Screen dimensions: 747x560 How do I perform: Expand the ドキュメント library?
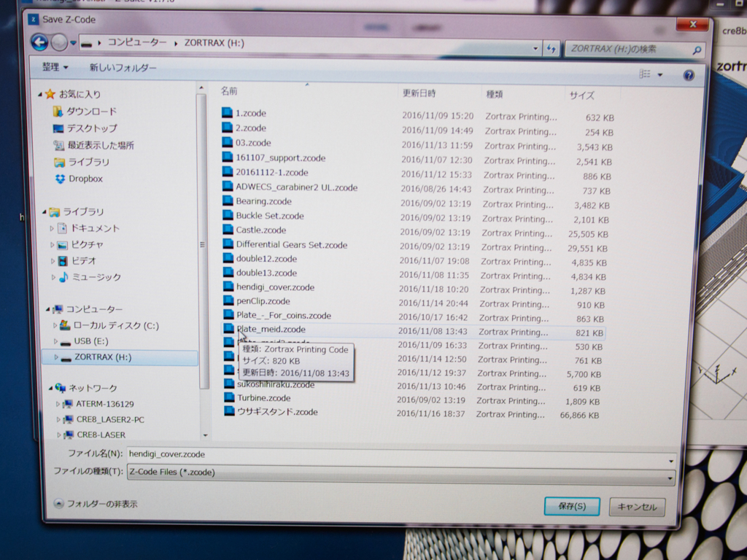tap(53, 228)
